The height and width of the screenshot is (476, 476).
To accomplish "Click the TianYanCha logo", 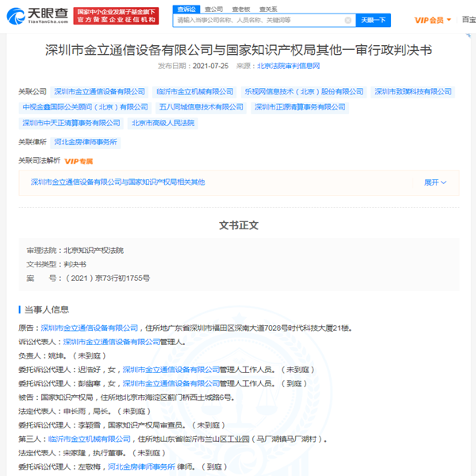I will click(x=37, y=16).
